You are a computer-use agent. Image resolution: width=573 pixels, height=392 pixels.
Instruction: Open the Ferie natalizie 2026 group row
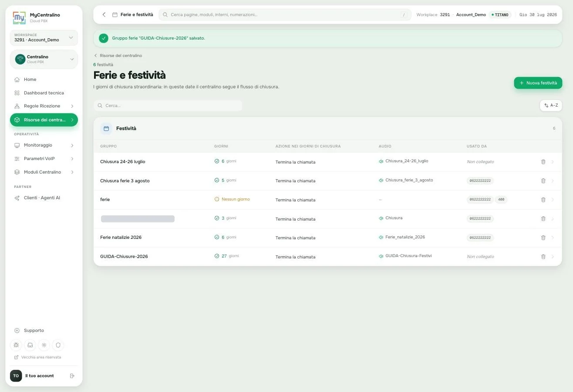(327, 238)
